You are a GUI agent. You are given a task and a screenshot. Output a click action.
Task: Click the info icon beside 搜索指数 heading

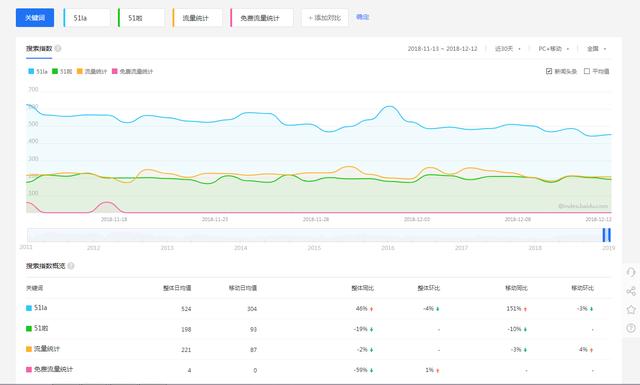(x=58, y=49)
